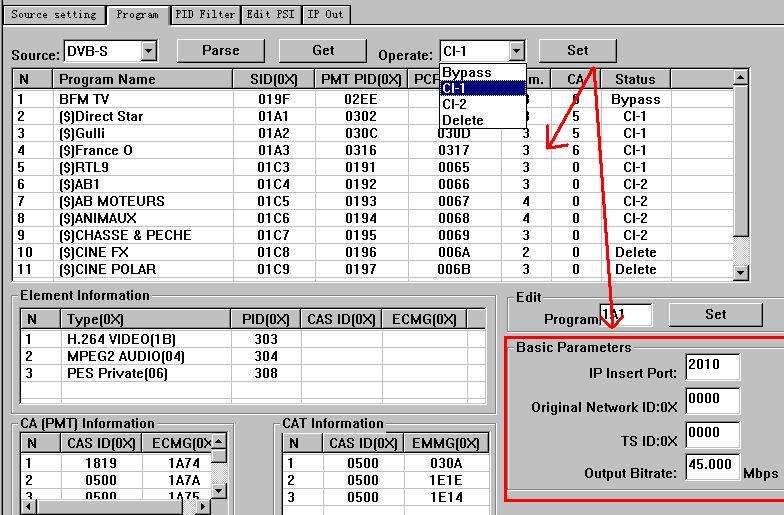Click CA PMT horizontal scroll left arrow

29,506
